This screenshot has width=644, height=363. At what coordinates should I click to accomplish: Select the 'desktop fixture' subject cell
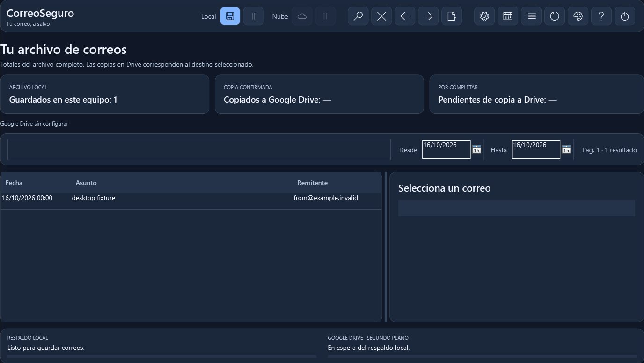coord(94,198)
